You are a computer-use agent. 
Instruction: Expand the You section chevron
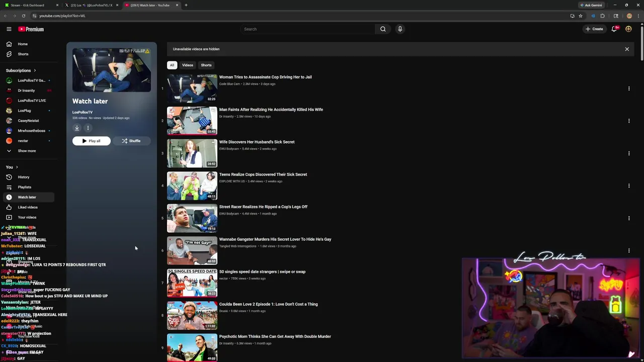[x=17, y=167]
